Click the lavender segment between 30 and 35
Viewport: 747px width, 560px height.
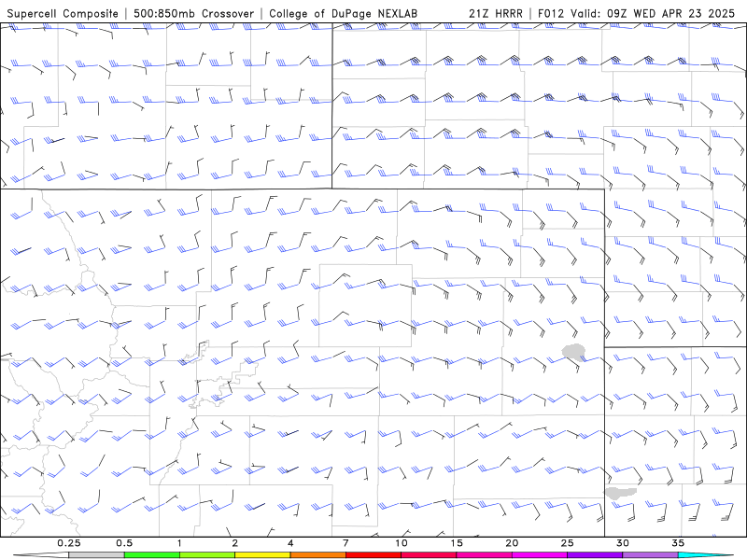pos(650,555)
